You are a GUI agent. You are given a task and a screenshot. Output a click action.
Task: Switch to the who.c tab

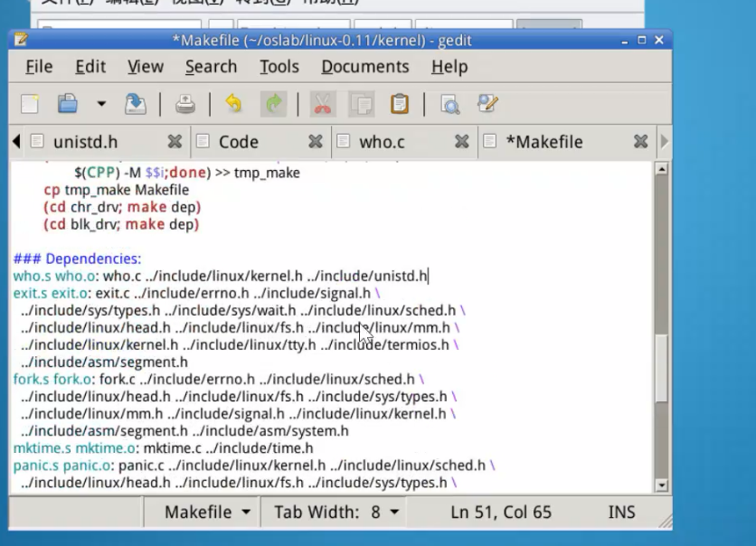382,142
